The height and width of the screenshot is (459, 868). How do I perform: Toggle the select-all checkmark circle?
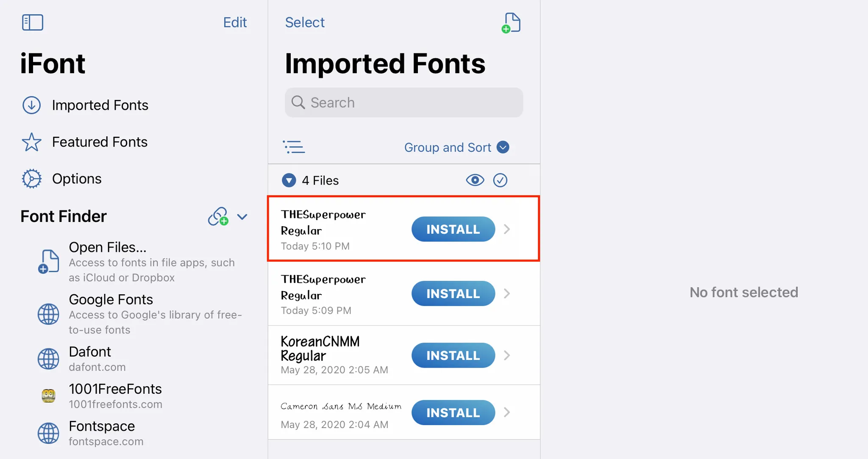coord(500,180)
